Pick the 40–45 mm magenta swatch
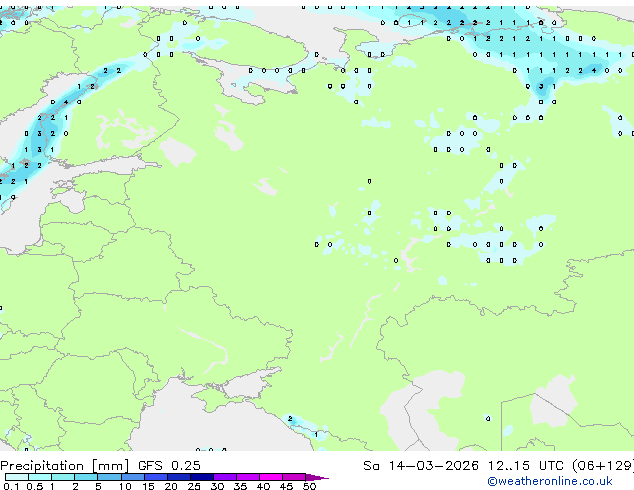Image resolution: width=634 pixels, height=490 pixels. coord(271,477)
